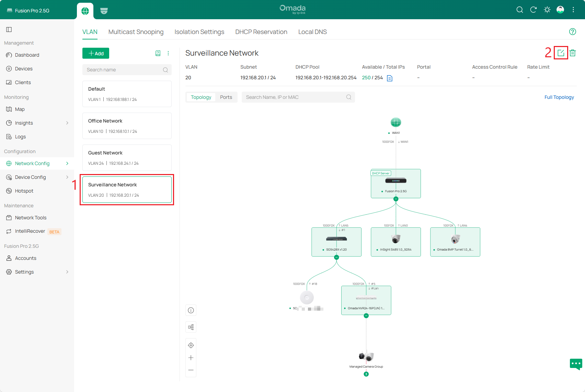This screenshot has width=585, height=392.
Task: Select the globe network view tab icon
Action: (85, 11)
